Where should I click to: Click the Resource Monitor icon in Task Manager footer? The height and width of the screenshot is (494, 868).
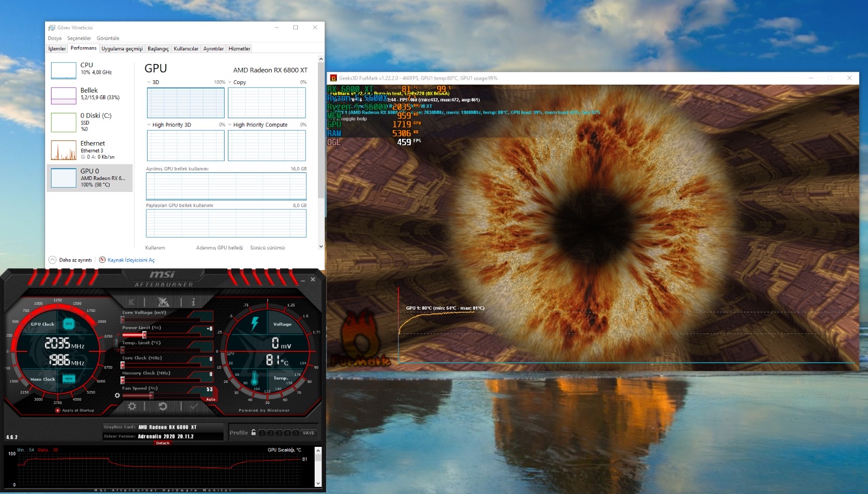[x=102, y=260]
